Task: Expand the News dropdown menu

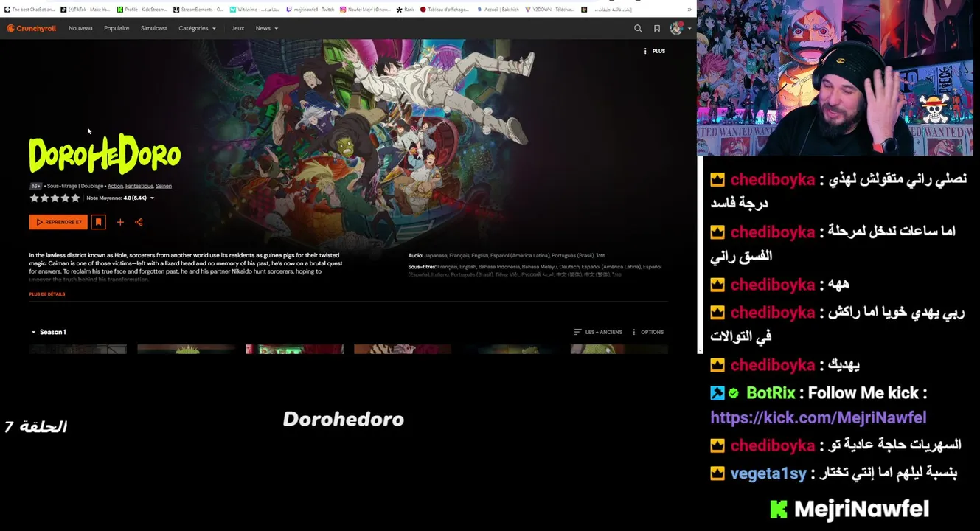Action: (x=267, y=28)
